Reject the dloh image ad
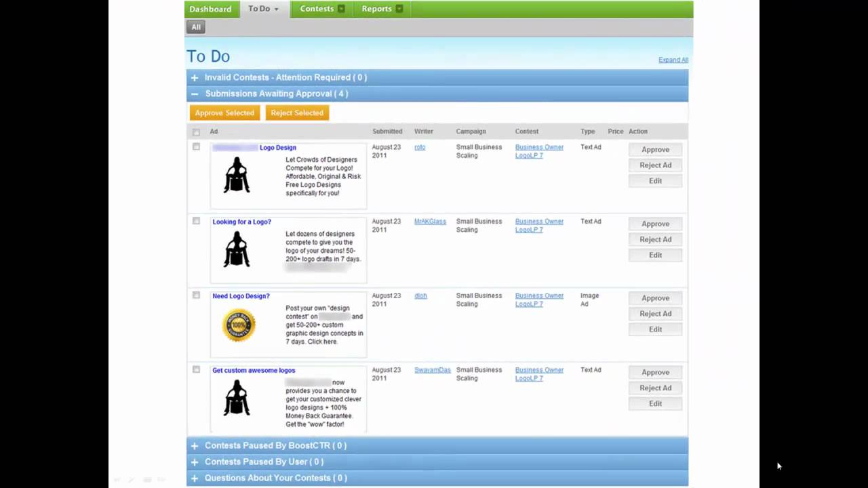 tap(655, 314)
